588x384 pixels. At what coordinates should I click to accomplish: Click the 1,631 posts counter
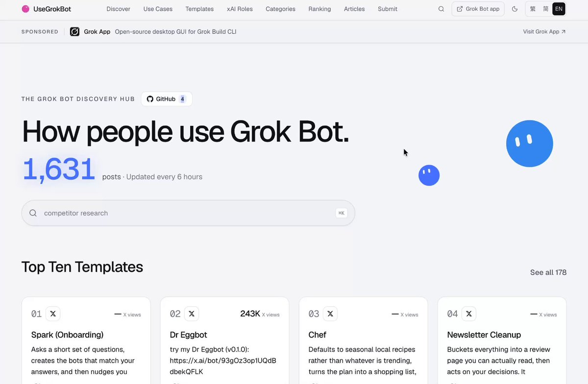coord(59,170)
